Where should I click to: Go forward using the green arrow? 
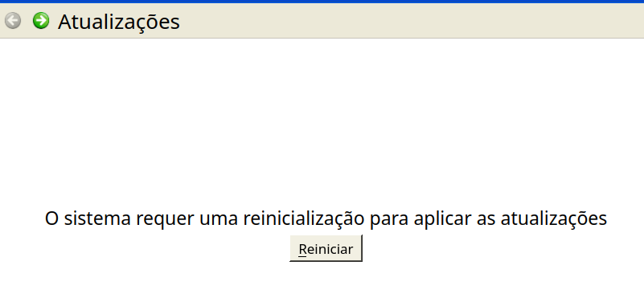coord(41,21)
